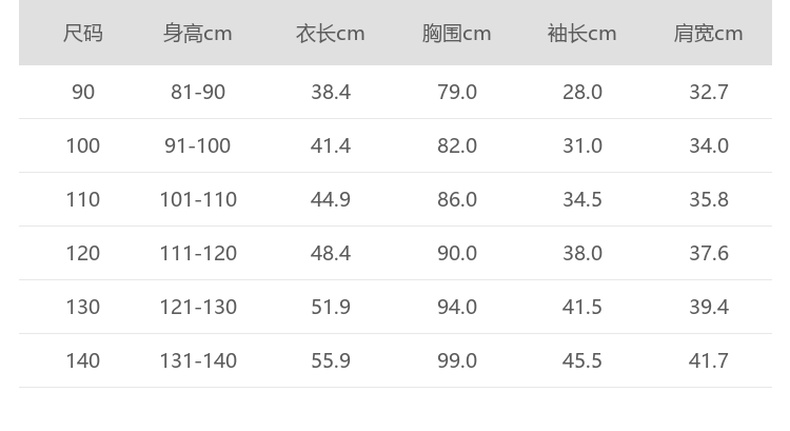Select size 130 row label
790x431 pixels.
click(x=83, y=307)
